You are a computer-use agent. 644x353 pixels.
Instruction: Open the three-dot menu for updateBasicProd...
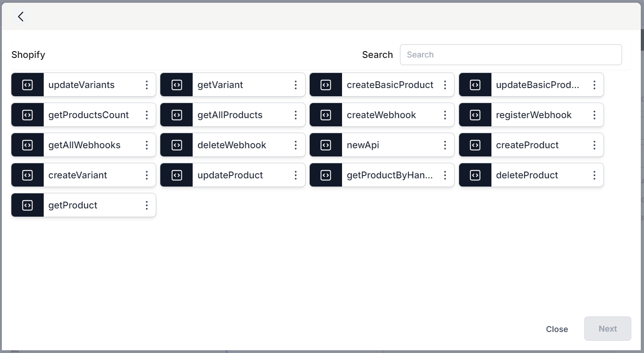point(594,85)
